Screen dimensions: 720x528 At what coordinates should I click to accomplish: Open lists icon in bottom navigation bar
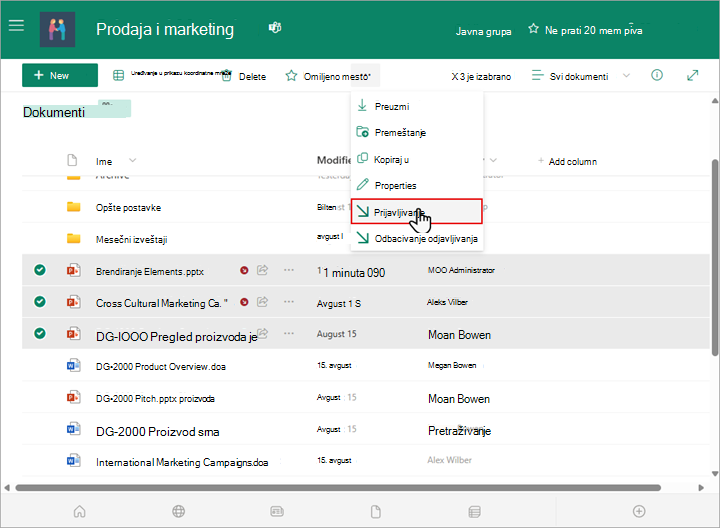coord(474,511)
